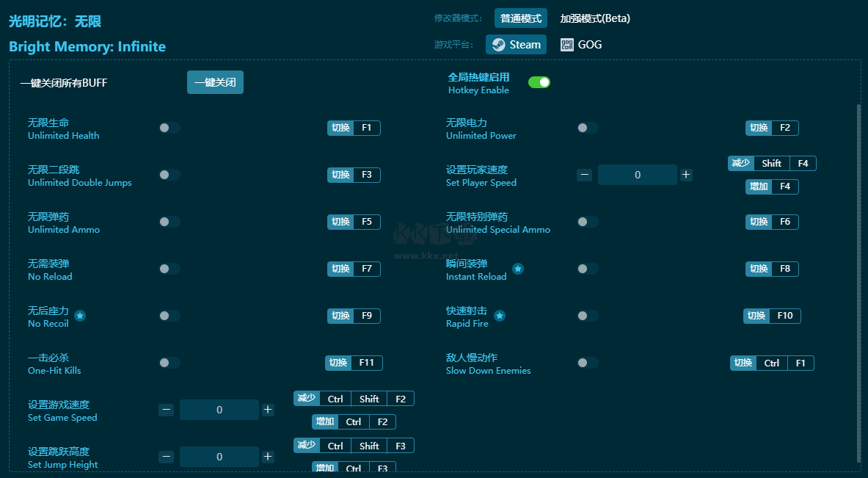
Task: Click the star icon beside Rapid Fire
Action: (x=500, y=316)
